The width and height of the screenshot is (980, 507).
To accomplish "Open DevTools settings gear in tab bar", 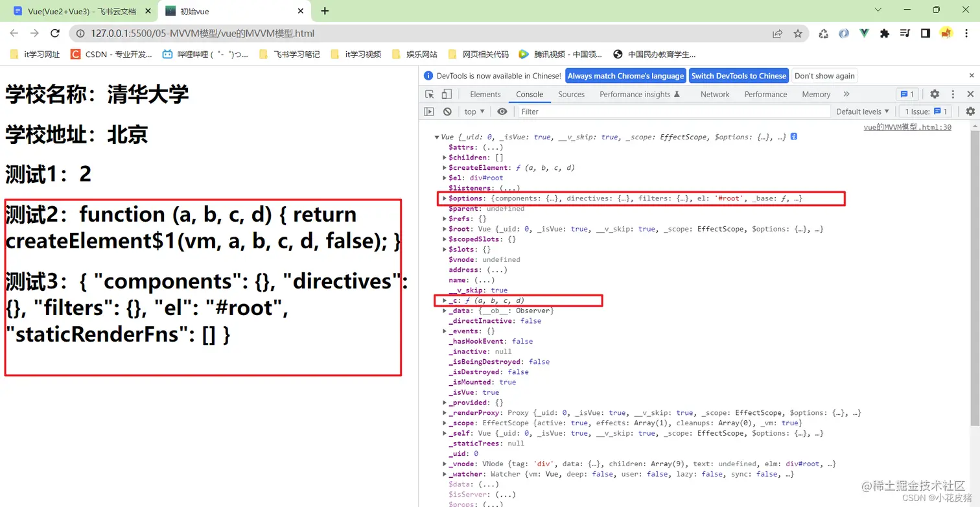I will tap(935, 94).
